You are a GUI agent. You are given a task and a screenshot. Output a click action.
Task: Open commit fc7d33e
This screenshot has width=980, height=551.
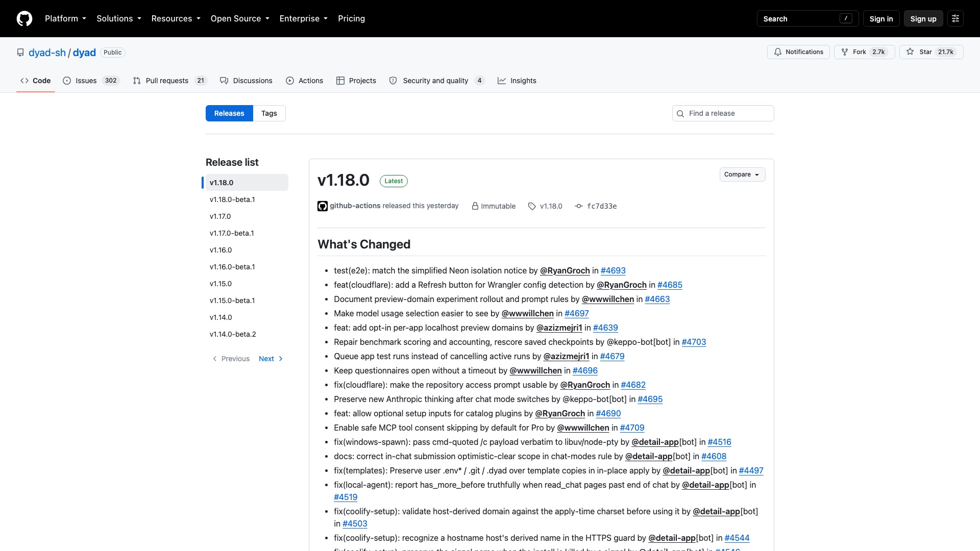click(x=596, y=206)
